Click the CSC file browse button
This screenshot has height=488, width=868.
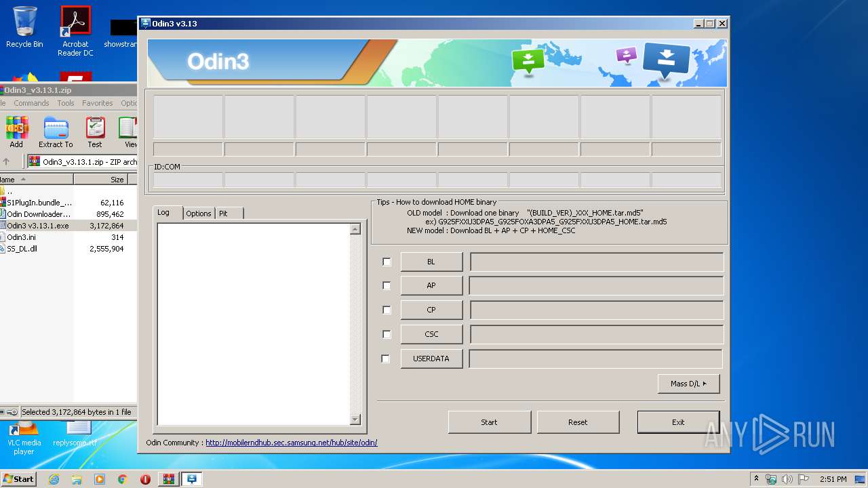point(431,334)
